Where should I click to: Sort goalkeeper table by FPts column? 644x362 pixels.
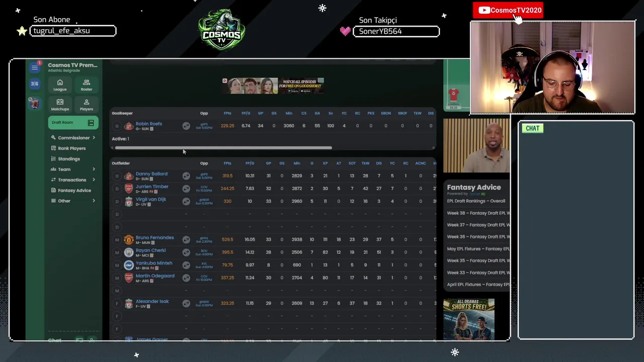(227, 114)
